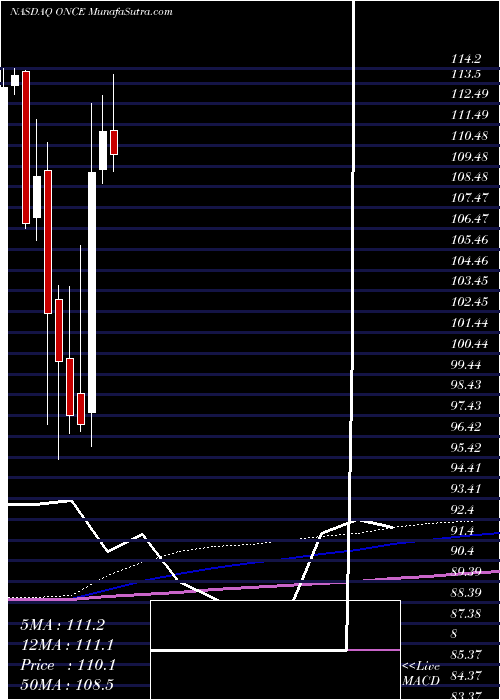The height and width of the screenshot is (700, 500).
Task: Click the 97.43 price axis label
Action: 466,406
